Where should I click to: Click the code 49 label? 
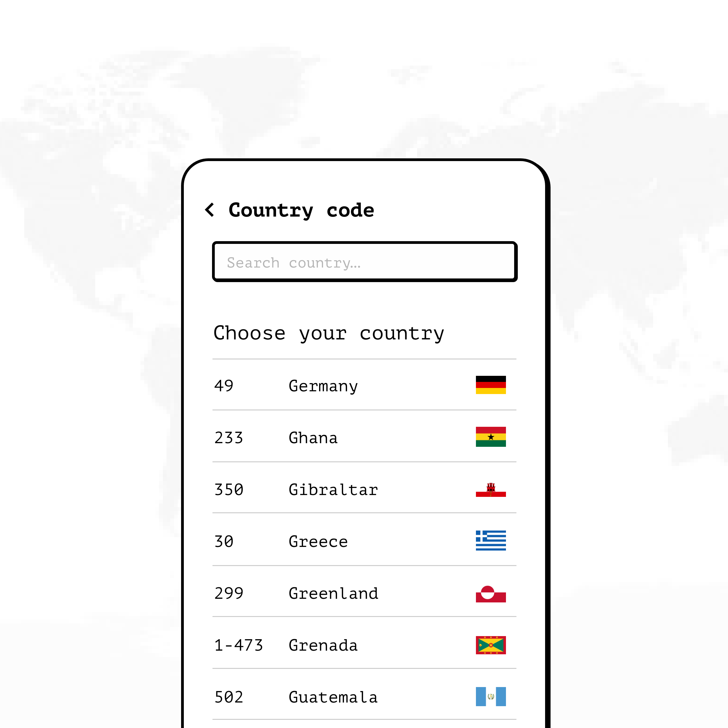coord(224,386)
